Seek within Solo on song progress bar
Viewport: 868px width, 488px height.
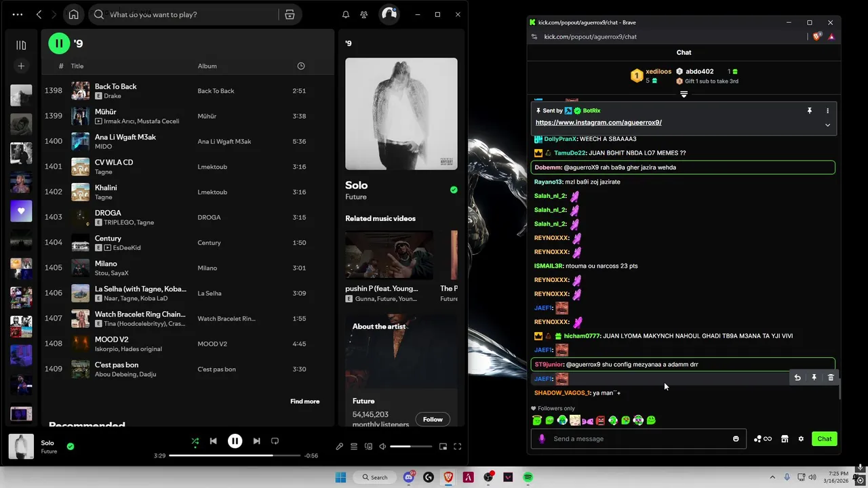coord(235,455)
